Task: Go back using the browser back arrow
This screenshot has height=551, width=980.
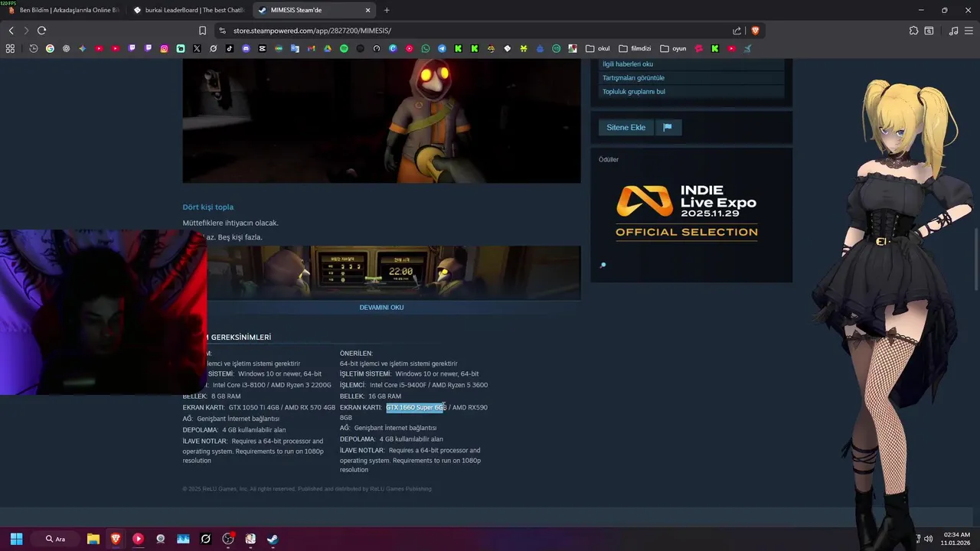Action: coord(11,31)
